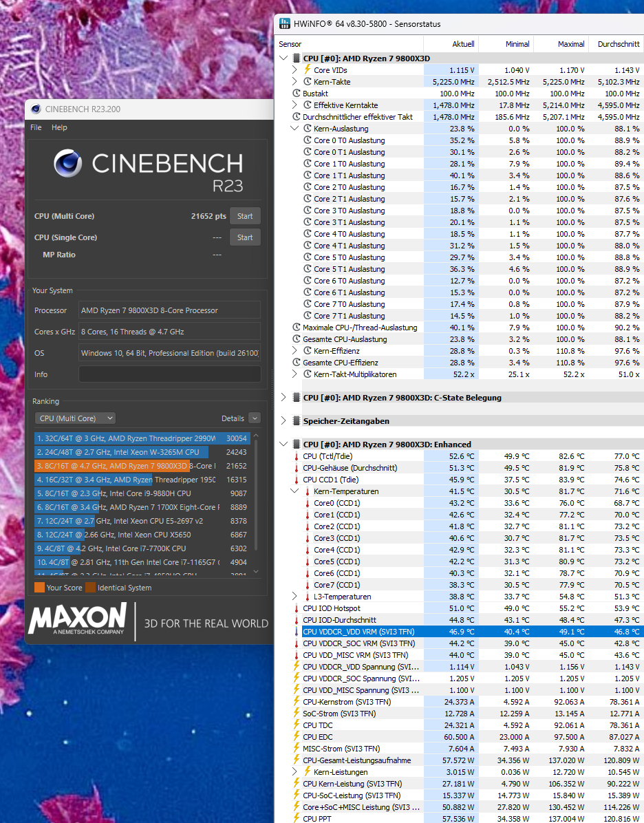Click the Sensor column header
Screen dimensions: 644x823
click(349, 44)
